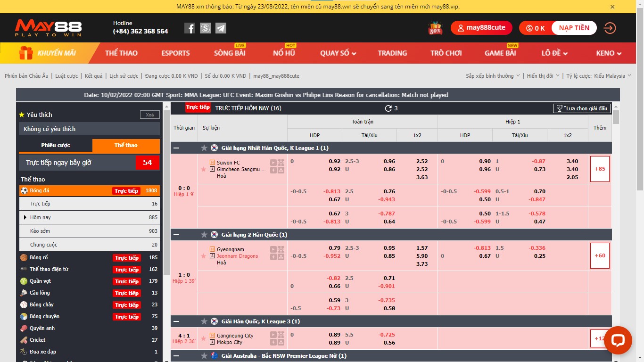Switch to the Phiếu cược tab
This screenshot has height=362, width=644.
(56, 146)
